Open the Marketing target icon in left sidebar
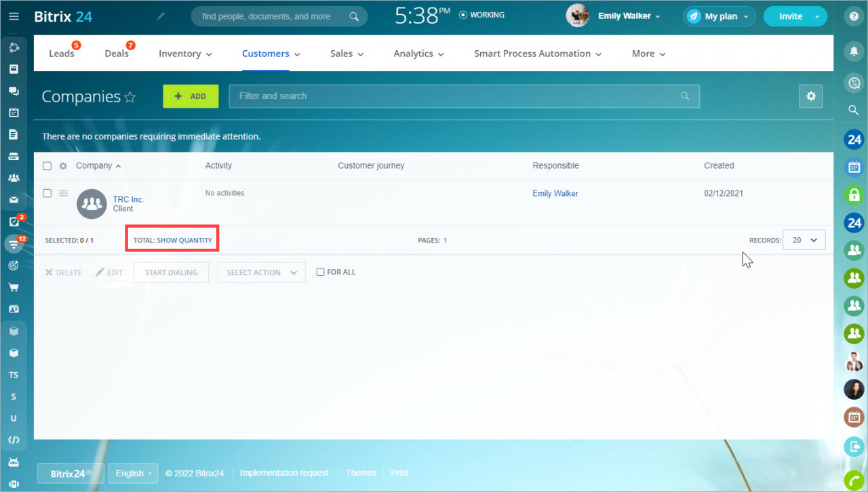This screenshot has height=492, width=868. point(14,266)
